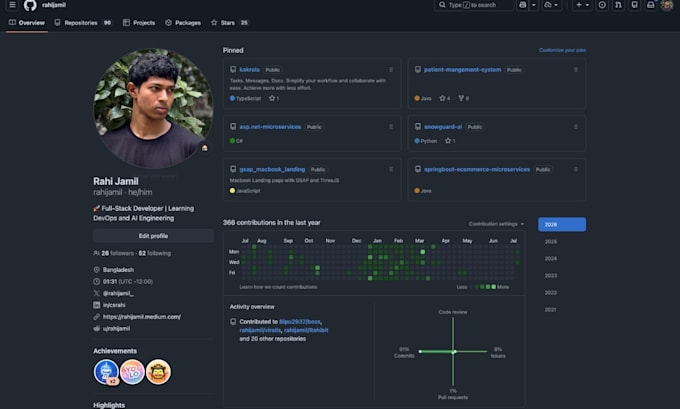Click the large profile photo
Viewport: 680px width, 409px height.
pos(153,108)
